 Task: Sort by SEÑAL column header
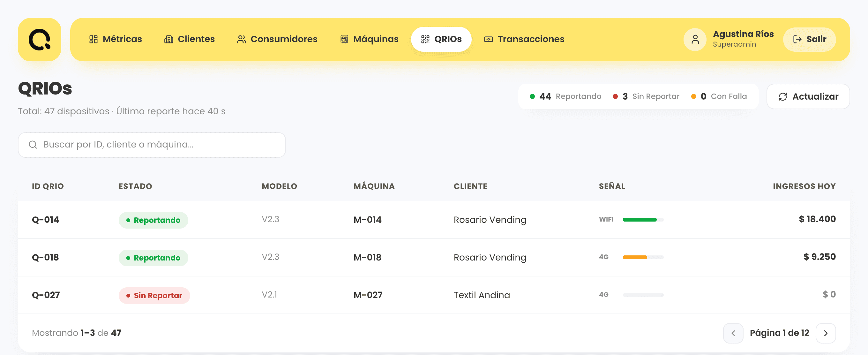pos(612,186)
